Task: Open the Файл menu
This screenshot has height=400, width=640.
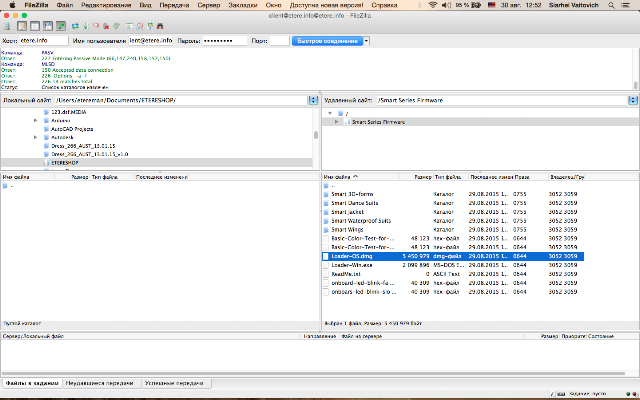Action: pyautogui.click(x=65, y=5)
